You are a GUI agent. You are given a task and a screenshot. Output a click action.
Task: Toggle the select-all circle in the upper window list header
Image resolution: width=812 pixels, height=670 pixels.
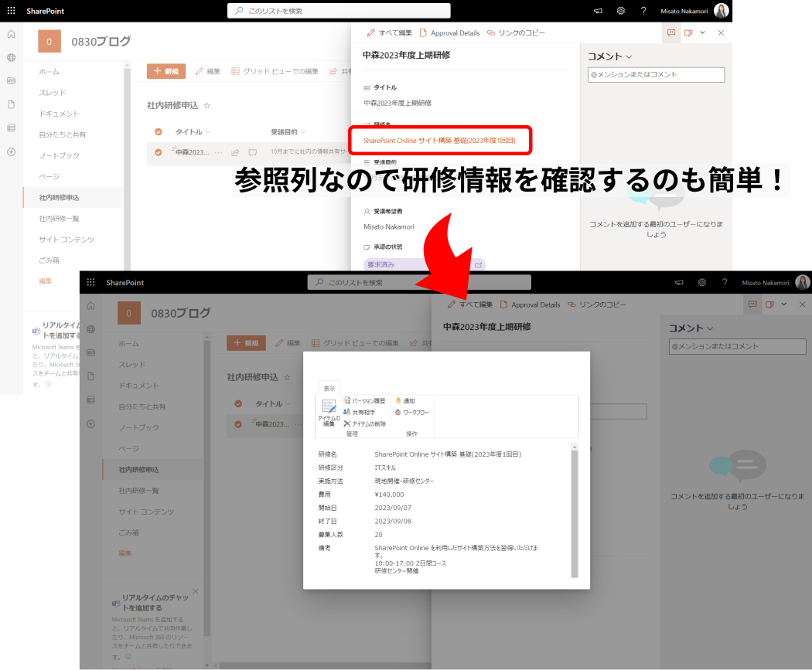pos(159,132)
